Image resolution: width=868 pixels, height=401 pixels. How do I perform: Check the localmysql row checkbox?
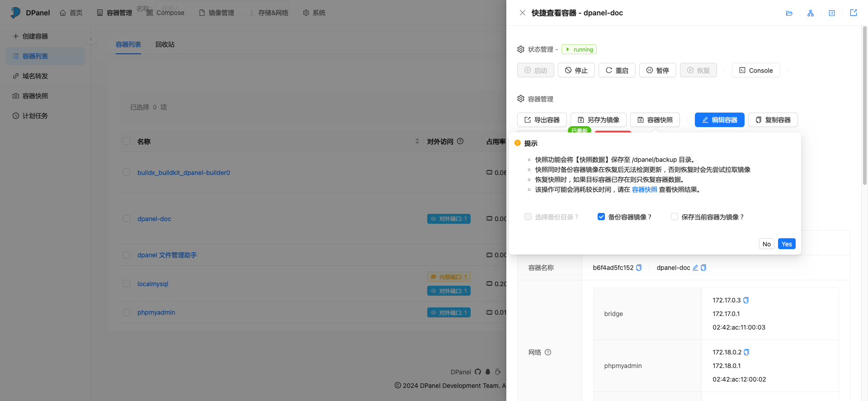click(127, 283)
